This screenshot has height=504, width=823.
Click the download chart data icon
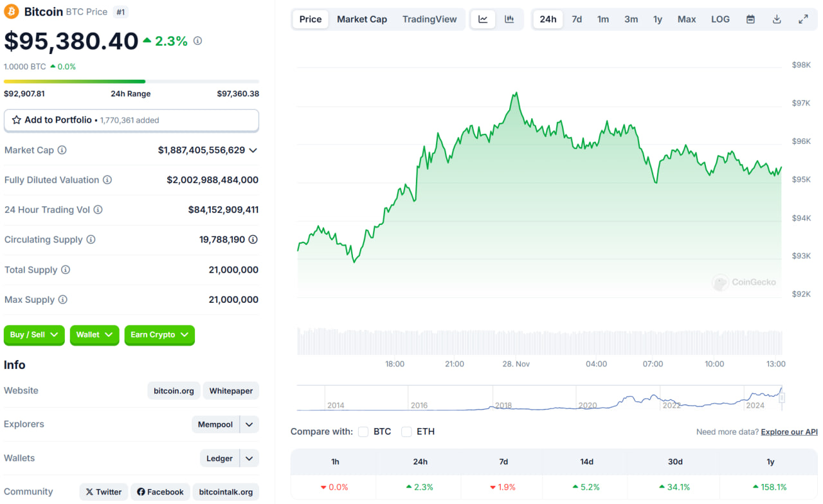click(777, 19)
